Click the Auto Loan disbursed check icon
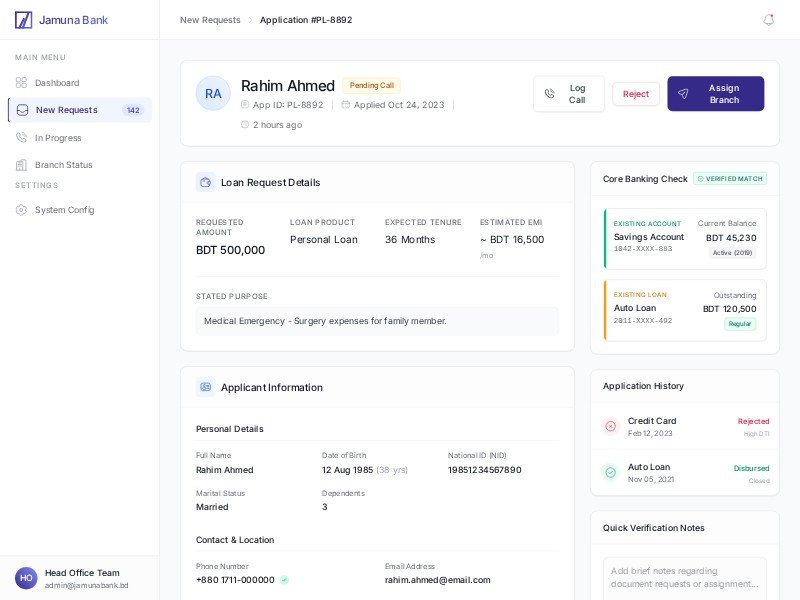 point(610,472)
